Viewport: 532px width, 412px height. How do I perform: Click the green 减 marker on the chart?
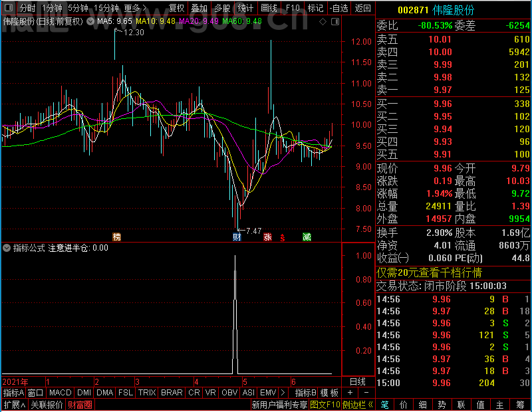click(x=307, y=237)
